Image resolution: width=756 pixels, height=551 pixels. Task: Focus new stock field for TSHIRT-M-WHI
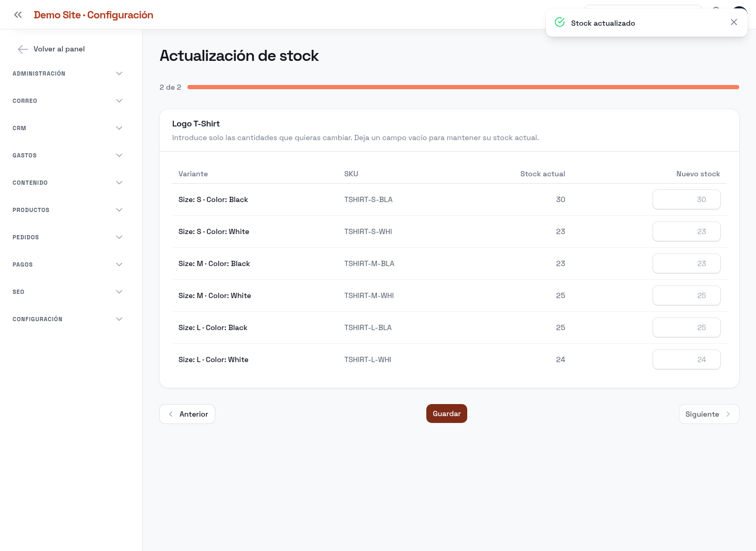[687, 295]
